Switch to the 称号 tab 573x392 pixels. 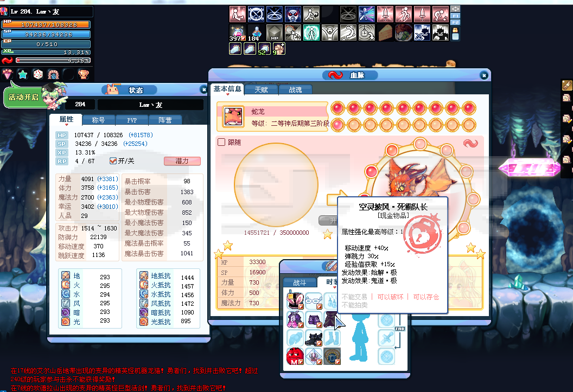point(98,120)
